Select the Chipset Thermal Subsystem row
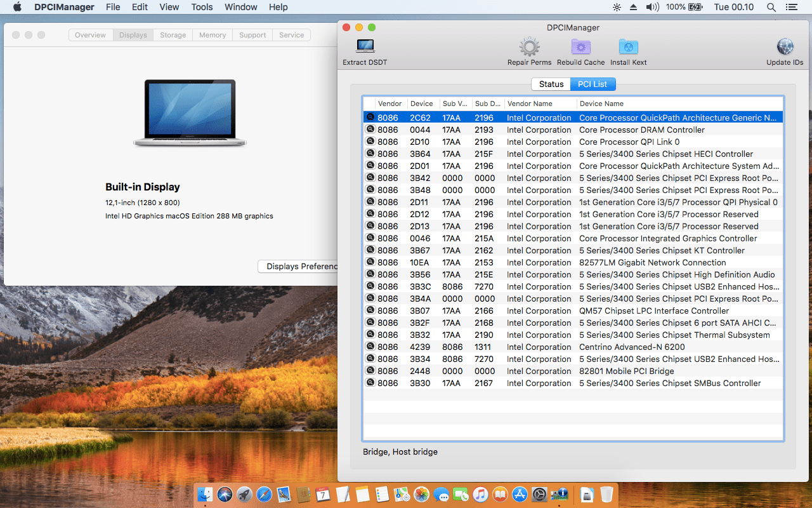 tap(573, 335)
